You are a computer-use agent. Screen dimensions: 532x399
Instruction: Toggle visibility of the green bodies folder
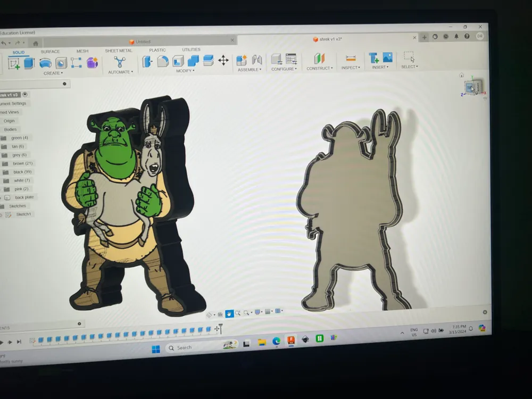pos(3,137)
